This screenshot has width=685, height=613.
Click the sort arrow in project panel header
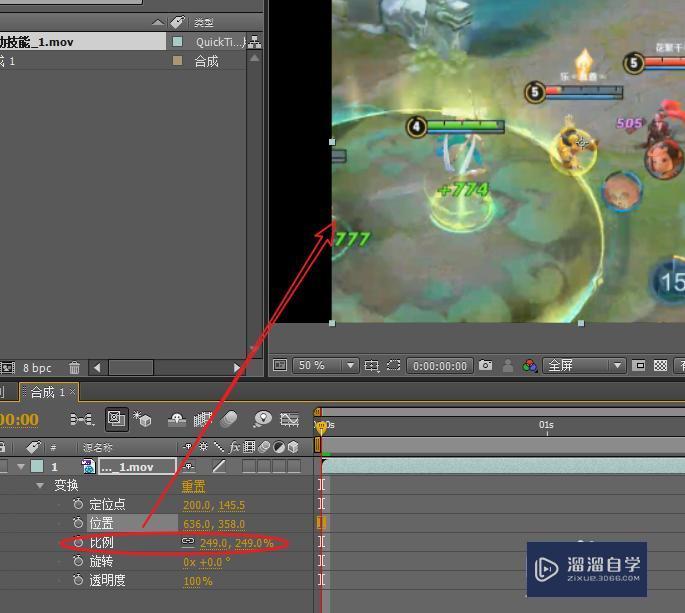tap(158, 22)
